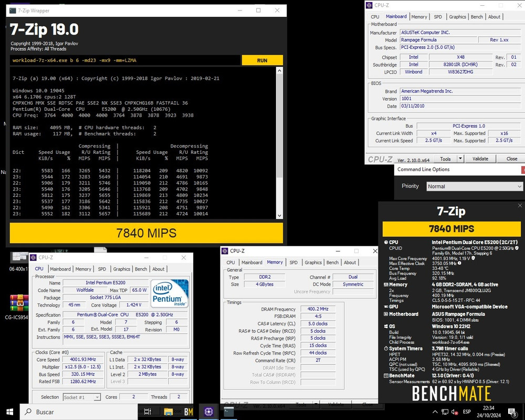Click the Rampage Formula model field

(x=438, y=40)
